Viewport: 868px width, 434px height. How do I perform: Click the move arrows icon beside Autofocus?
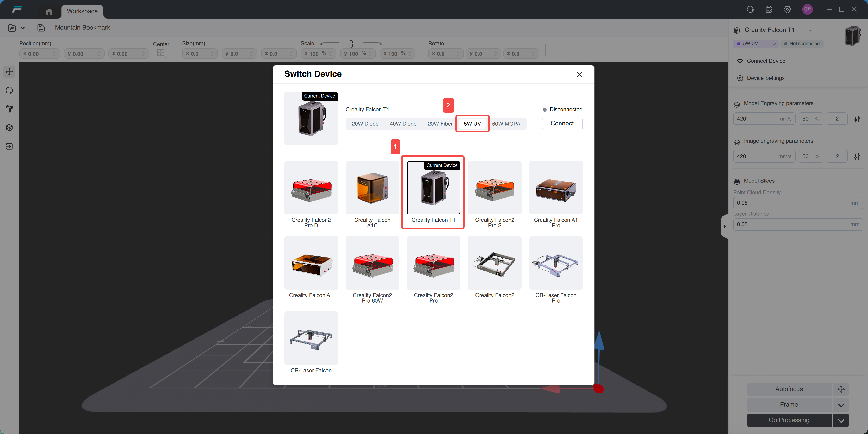841,389
